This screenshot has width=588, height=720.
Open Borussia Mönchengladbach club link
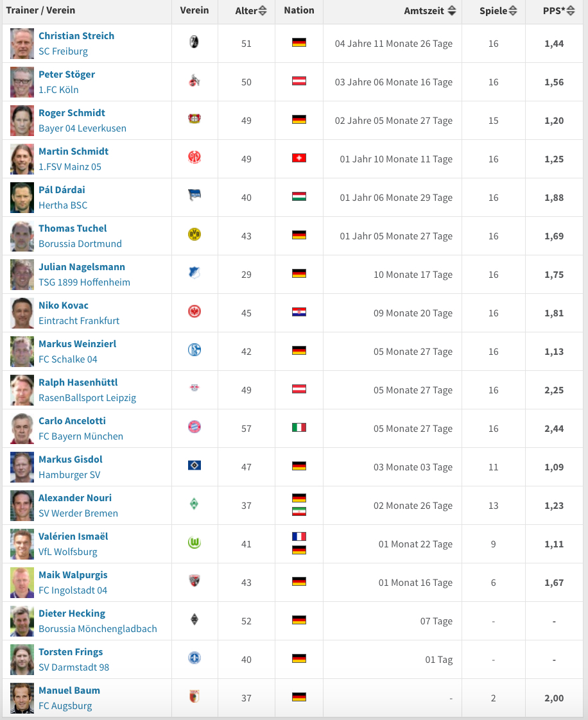(98, 629)
